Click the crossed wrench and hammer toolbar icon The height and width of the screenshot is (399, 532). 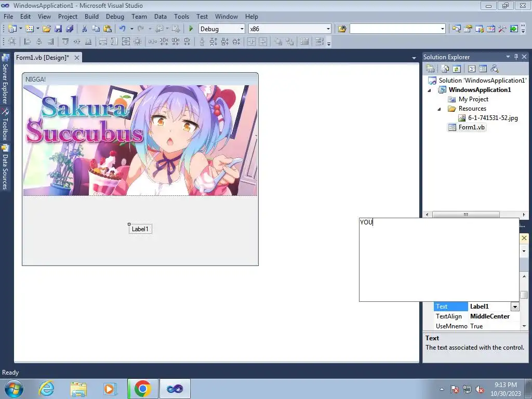pos(502,29)
